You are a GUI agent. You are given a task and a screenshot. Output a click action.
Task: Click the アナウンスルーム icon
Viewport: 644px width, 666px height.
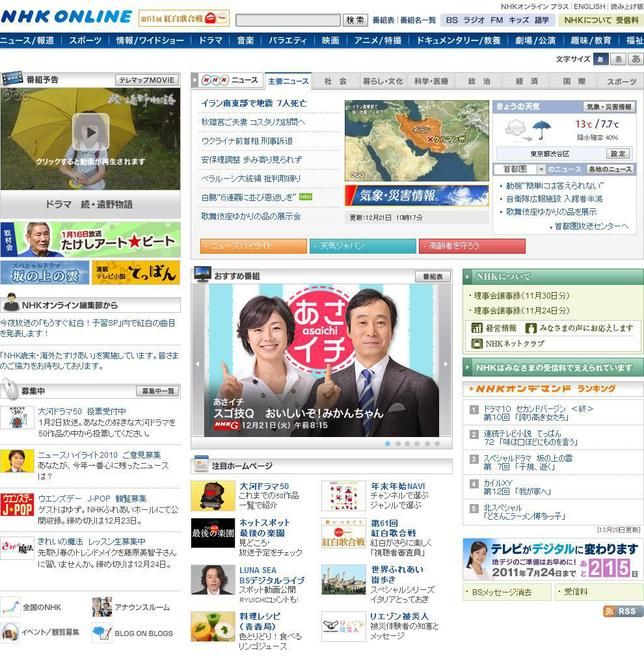[x=102, y=607]
